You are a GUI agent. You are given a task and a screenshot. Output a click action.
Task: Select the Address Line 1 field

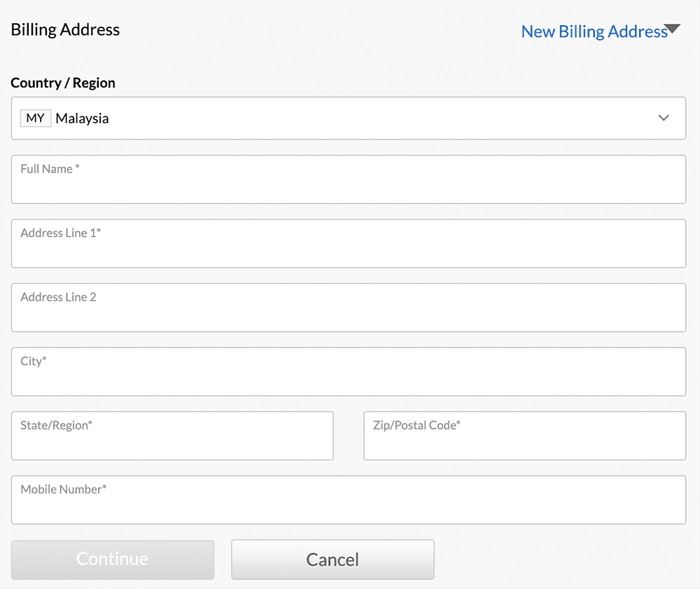348,243
